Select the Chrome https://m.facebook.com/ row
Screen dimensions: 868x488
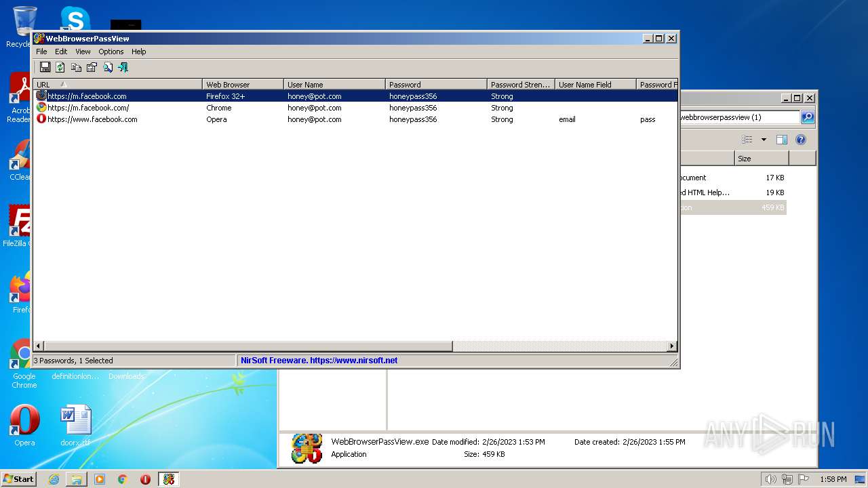(355, 108)
